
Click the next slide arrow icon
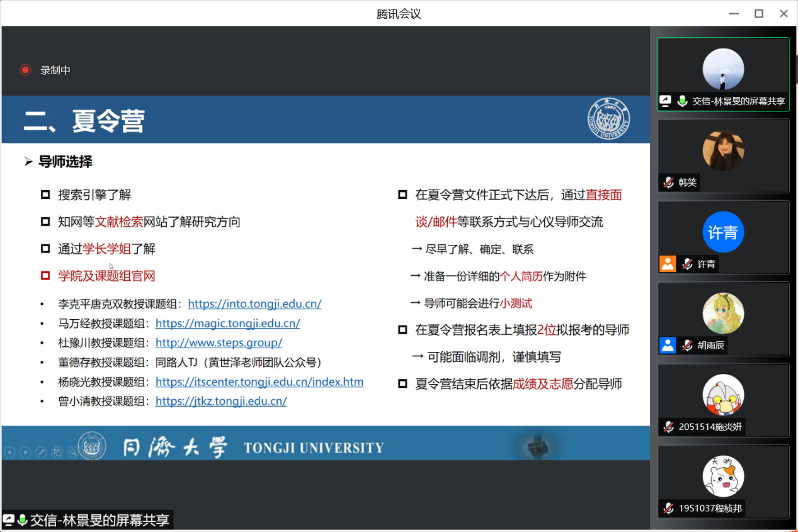point(25,452)
